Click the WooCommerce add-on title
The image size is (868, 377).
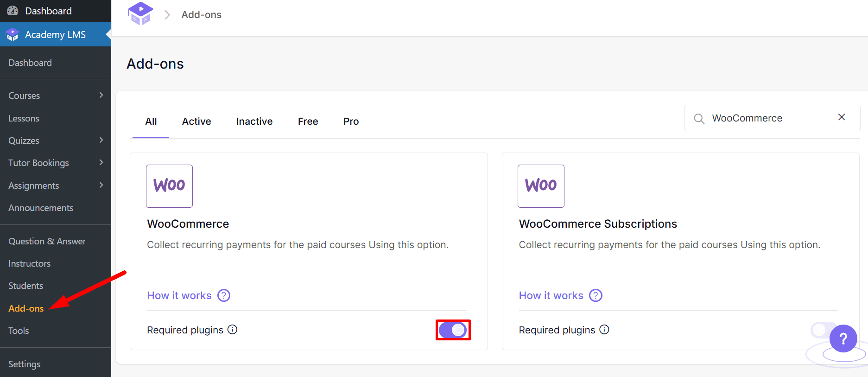pos(188,224)
